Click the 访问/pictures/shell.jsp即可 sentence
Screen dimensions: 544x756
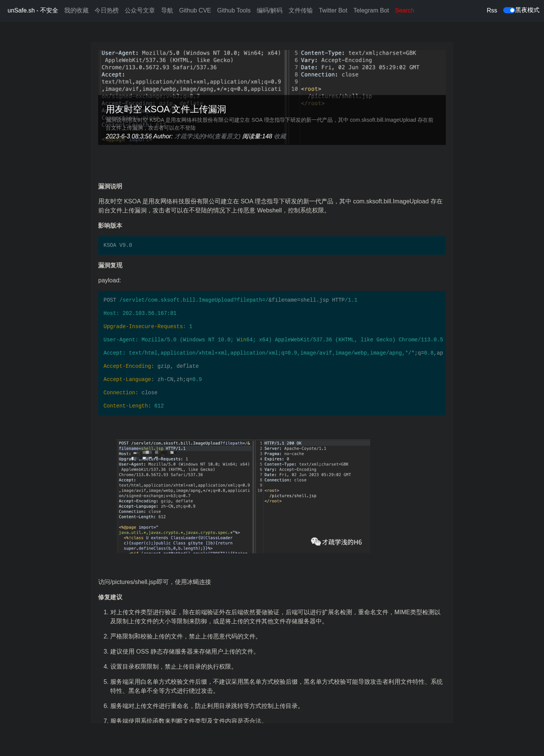click(x=155, y=582)
